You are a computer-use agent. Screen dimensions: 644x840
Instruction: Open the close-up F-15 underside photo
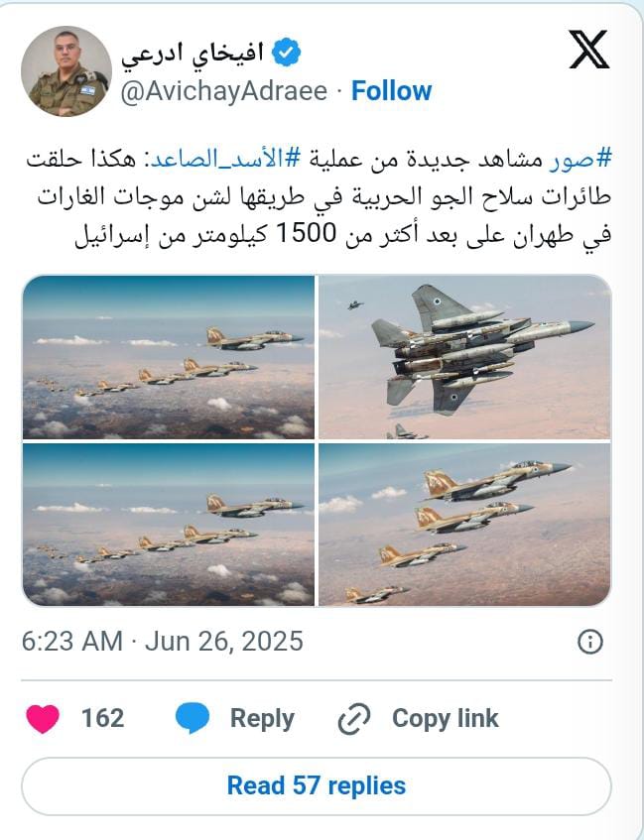tap(465, 357)
